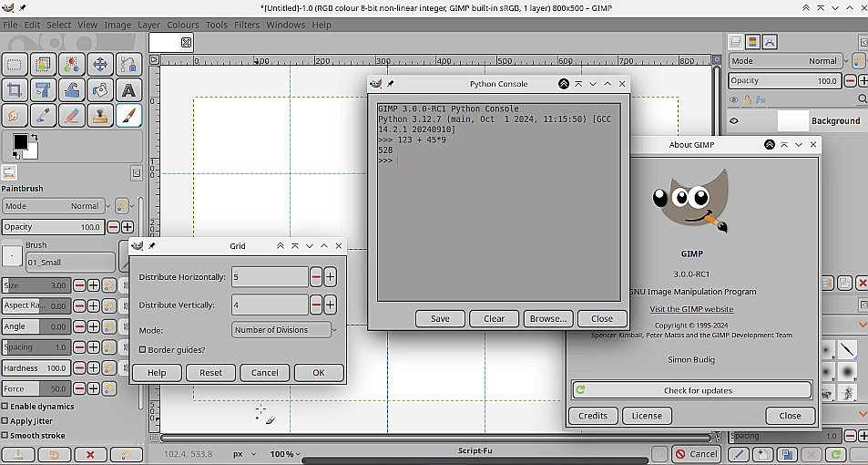Select the Warp Transform tool
868x465 pixels.
click(71, 89)
